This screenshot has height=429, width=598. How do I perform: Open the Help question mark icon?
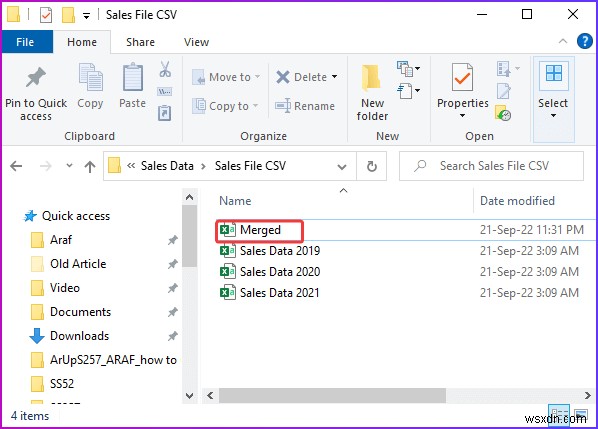click(585, 41)
